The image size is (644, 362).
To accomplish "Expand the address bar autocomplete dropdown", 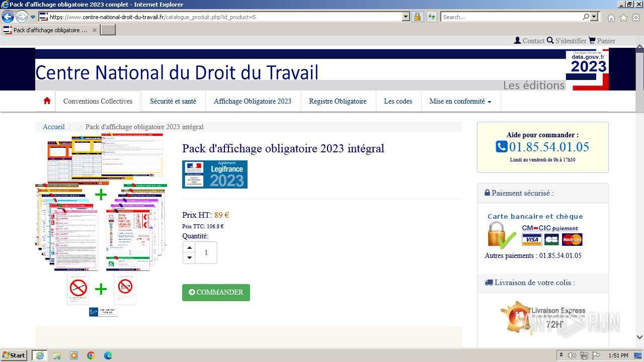I will pos(406,17).
